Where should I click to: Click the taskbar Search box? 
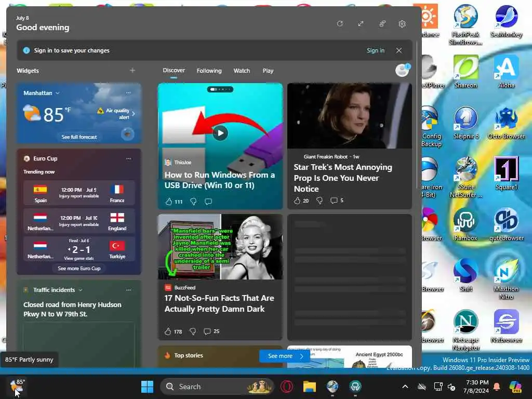(x=217, y=387)
